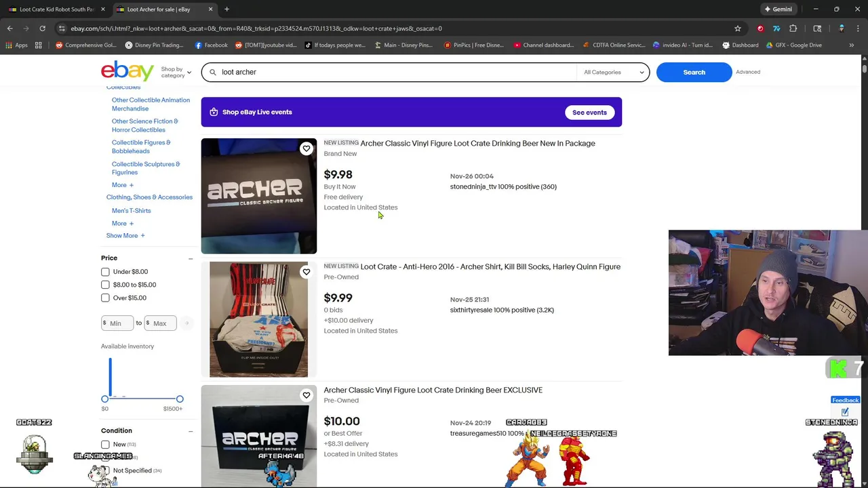Open Clothing, Shoes & Accessories category
868x488 pixels.
click(x=149, y=197)
